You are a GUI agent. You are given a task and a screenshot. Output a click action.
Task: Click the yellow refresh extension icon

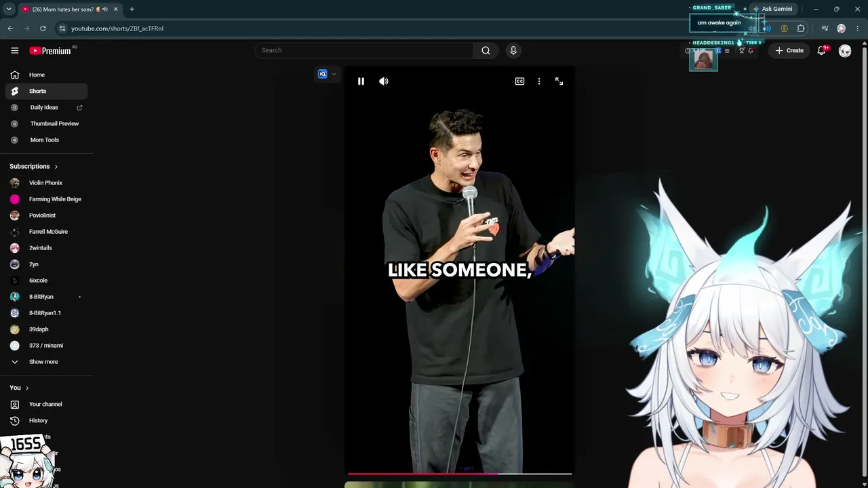(x=785, y=28)
